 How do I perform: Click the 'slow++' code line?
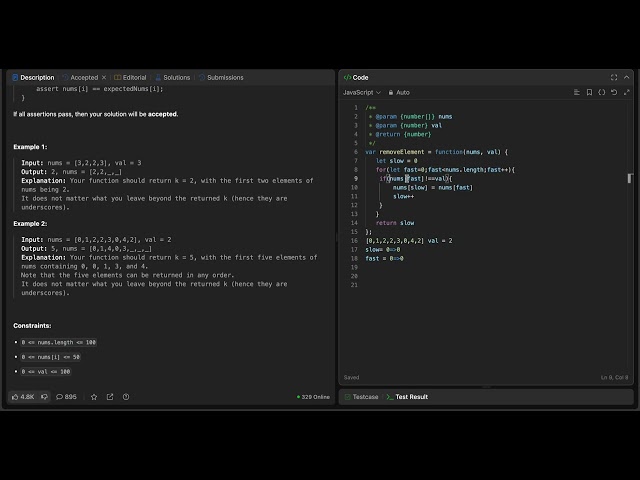(x=403, y=196)
